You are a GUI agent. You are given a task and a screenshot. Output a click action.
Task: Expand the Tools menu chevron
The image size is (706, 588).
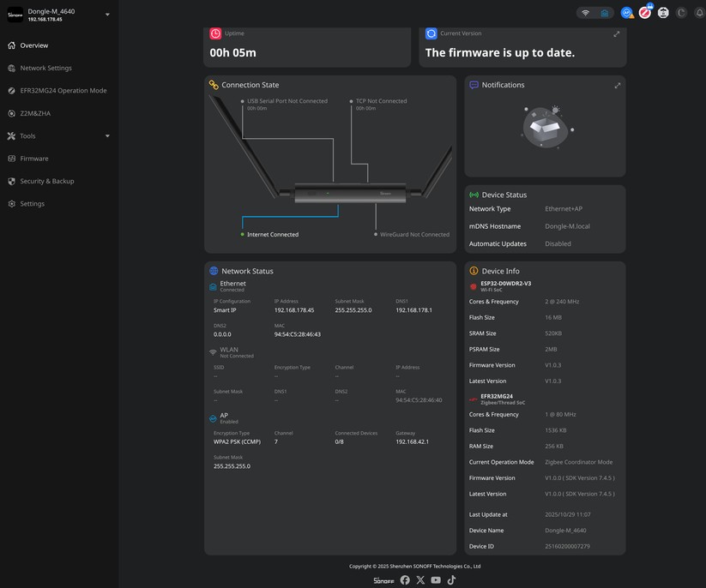[x=106, y=135]
